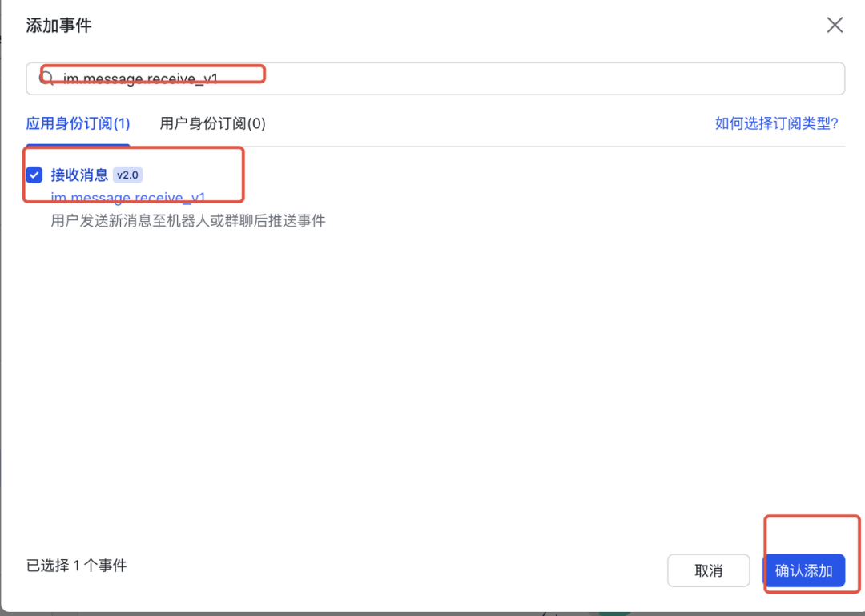Uncheck the 接收消息 event checkbox

point(34,175)
